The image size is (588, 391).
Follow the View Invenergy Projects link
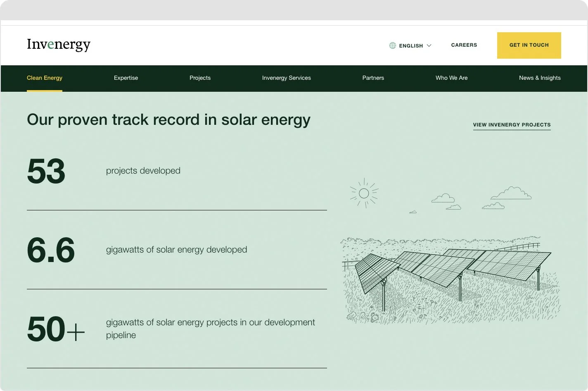(512, 125)
